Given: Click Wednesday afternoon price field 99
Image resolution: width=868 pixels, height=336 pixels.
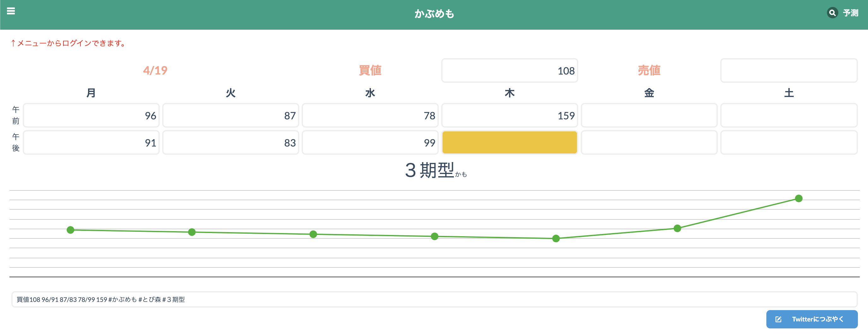Looking at the screenshot, I should coord(370,142).
